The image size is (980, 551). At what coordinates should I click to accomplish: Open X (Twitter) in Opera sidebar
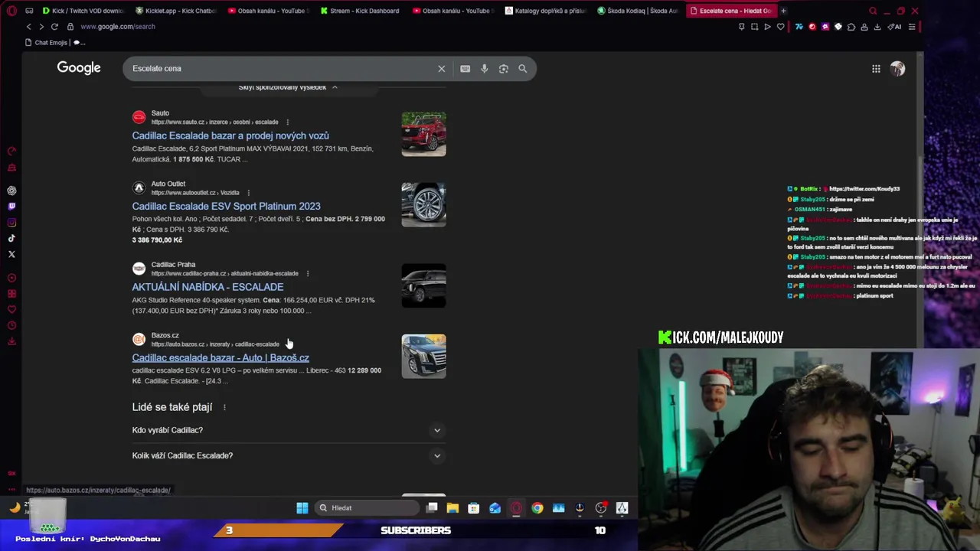pyautogui.click(x=11, y=254)
